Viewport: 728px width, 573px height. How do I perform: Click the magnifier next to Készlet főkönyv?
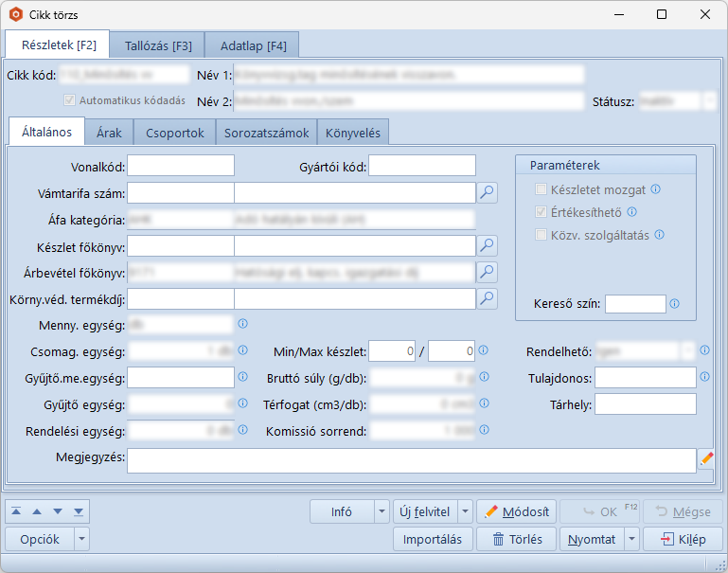coord(486,245)
